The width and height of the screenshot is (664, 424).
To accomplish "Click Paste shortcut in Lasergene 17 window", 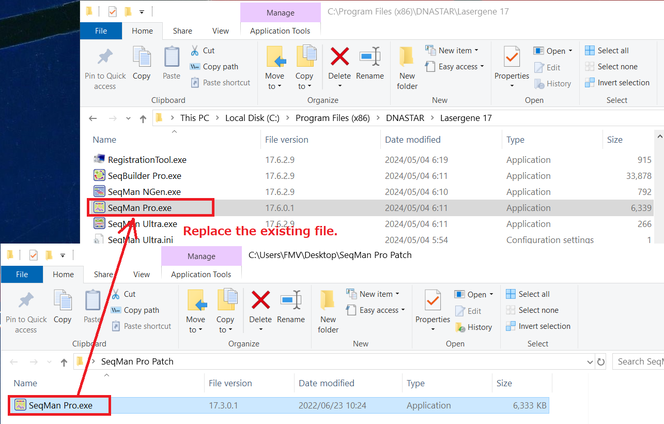I will tap(221, 83).
